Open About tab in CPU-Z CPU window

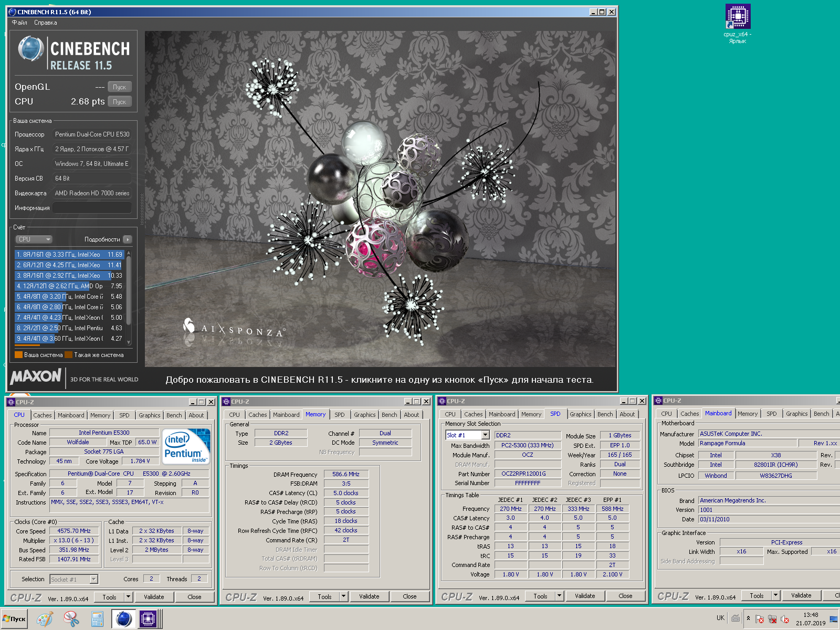(196, 415)
